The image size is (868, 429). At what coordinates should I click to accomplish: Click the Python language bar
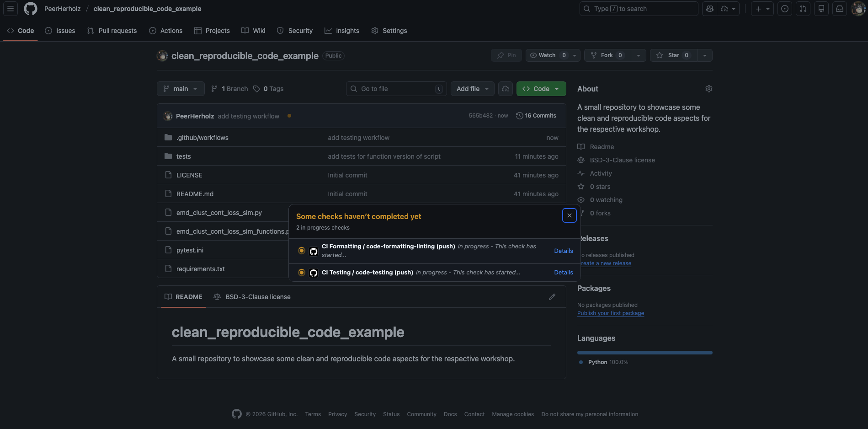[644, 353]
